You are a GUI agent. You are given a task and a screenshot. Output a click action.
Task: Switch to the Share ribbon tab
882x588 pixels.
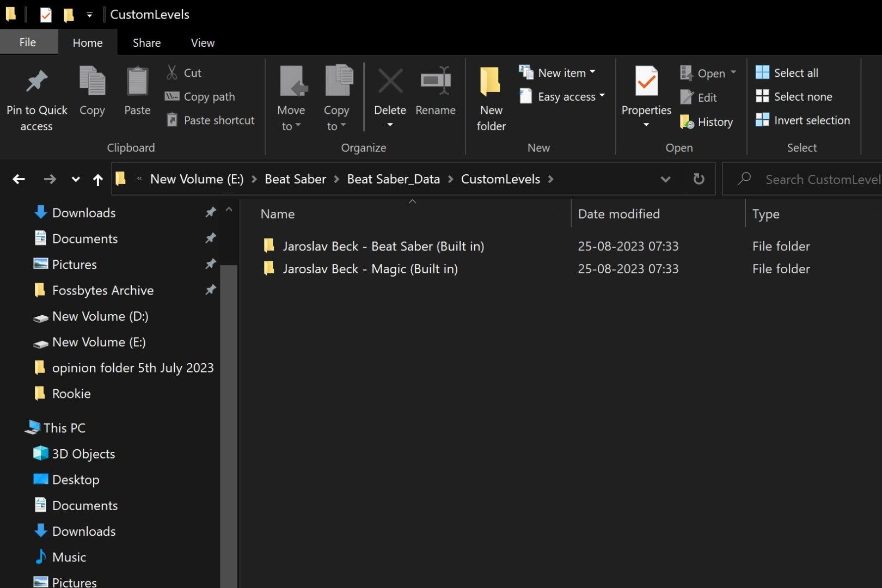pos(146,42)
